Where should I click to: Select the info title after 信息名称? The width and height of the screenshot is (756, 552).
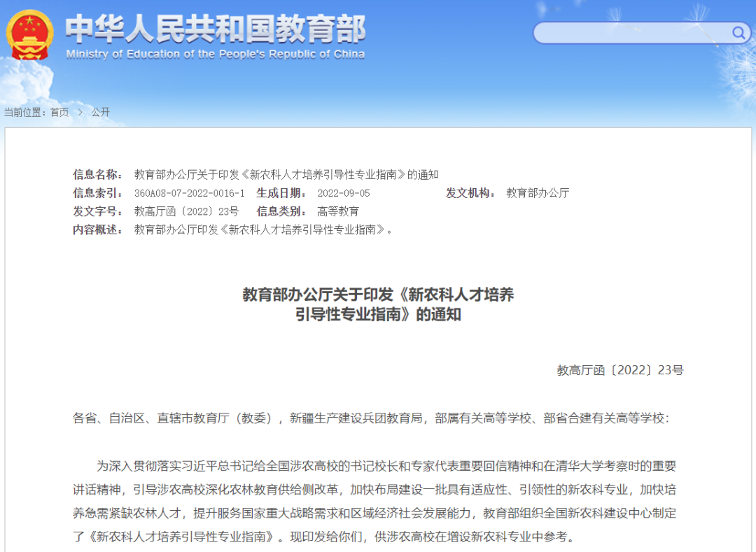coord(286,174)
